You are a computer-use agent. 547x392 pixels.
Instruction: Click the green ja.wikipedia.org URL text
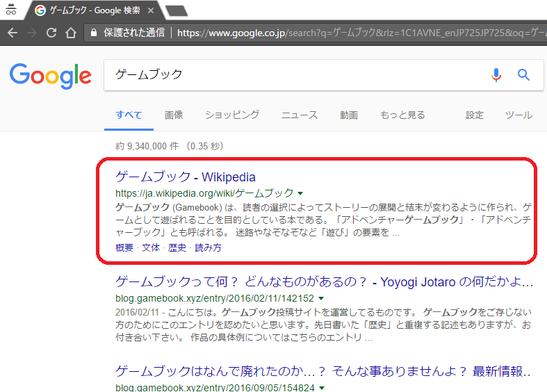pos(204,193)
